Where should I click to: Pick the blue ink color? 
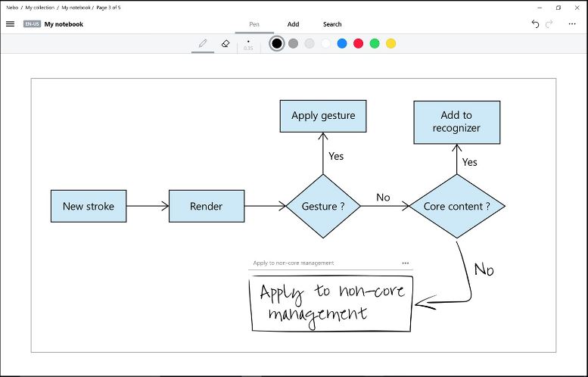coord(342,43)
